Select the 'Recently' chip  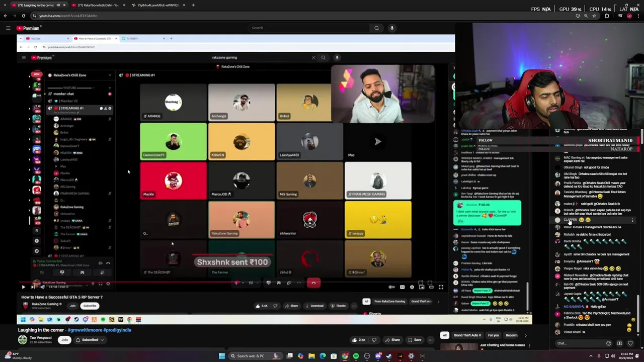[x=512, y=335]
